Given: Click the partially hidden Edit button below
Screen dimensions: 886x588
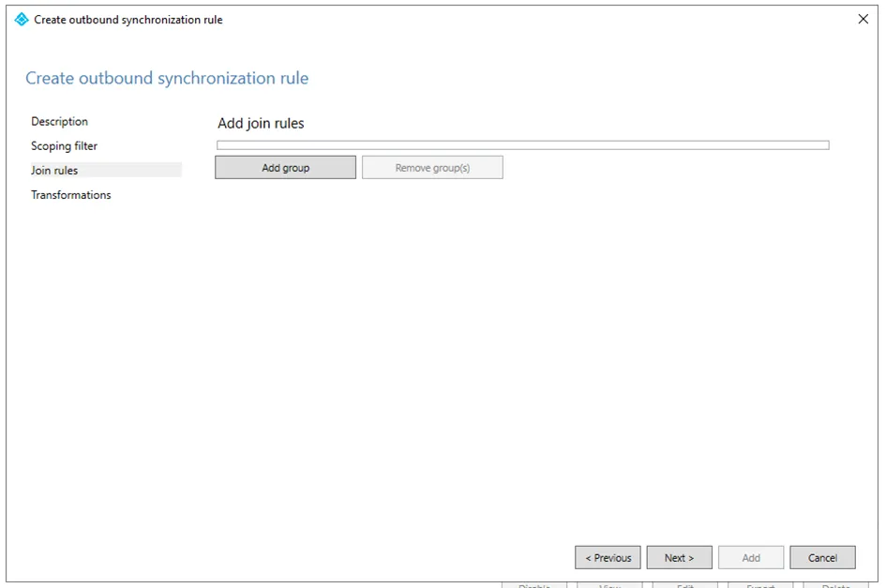Looking at the screenshot, I should (685, 585).
